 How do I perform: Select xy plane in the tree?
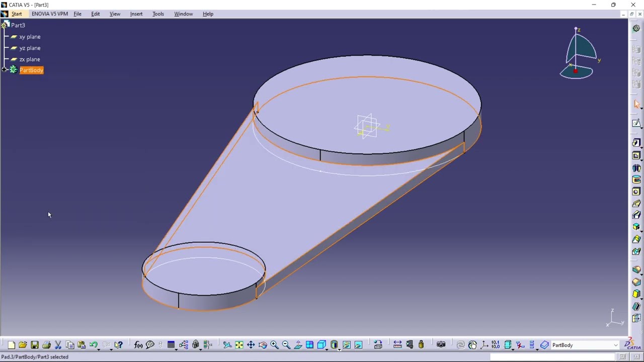click(30, 37)
